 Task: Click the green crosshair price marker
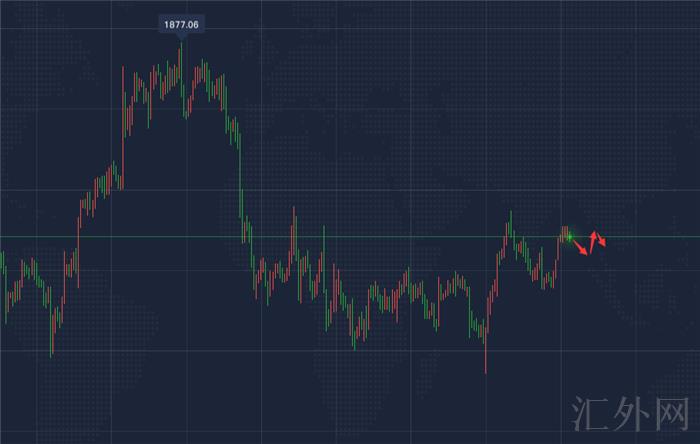point(570,237)
